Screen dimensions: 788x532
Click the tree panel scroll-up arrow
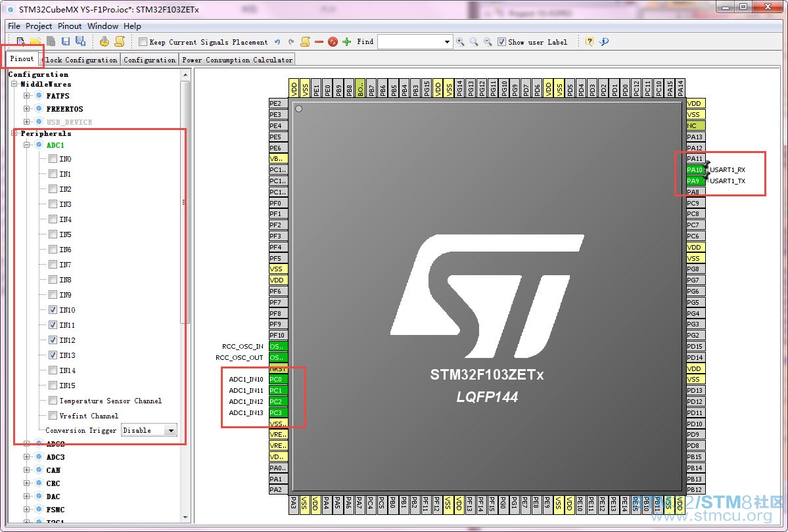pos(185,75)
